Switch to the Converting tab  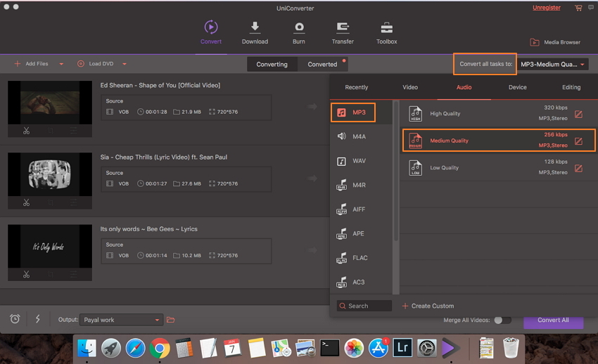point(272,65)
